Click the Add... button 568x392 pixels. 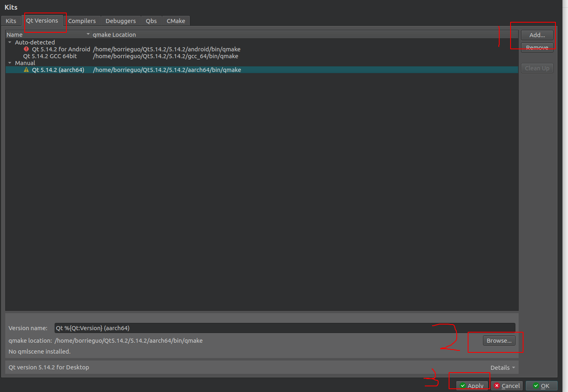click(537, 35)
